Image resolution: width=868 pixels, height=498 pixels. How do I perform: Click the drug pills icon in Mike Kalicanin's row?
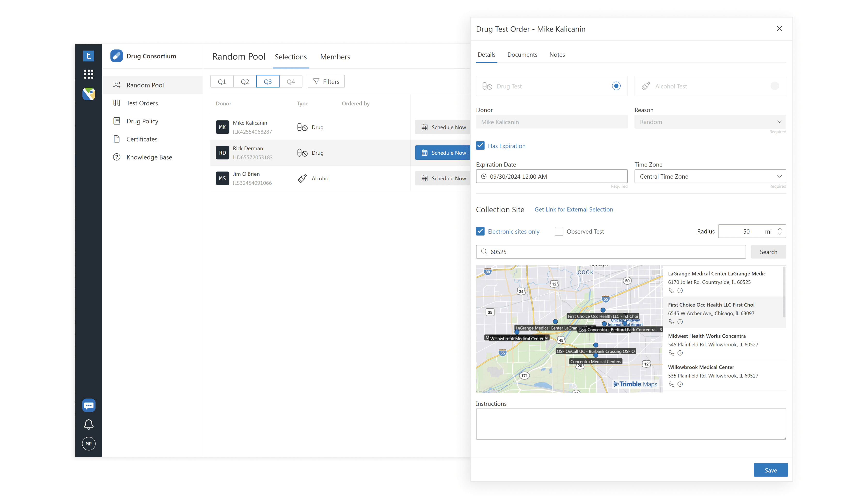pyautogui.click(x=302, y=127)
